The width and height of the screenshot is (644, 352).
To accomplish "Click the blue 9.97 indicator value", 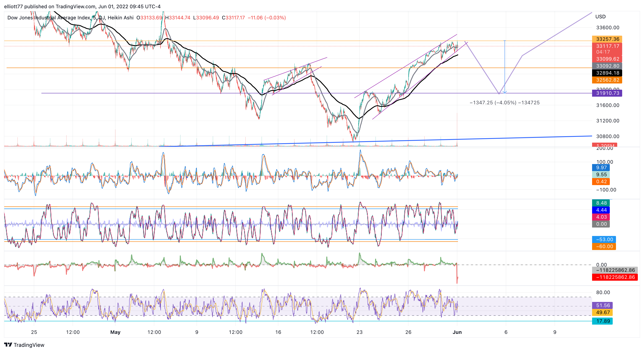I will point(601,168).
